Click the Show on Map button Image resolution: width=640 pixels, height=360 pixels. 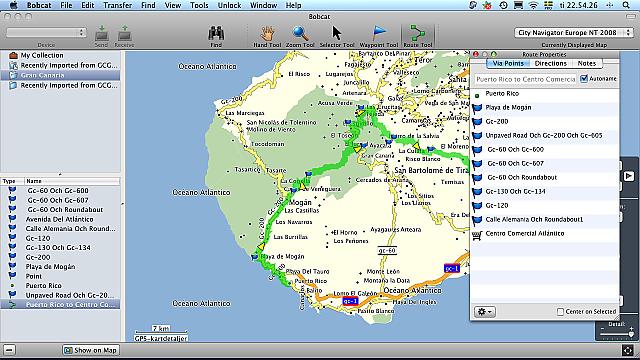(x=91, y=350)
